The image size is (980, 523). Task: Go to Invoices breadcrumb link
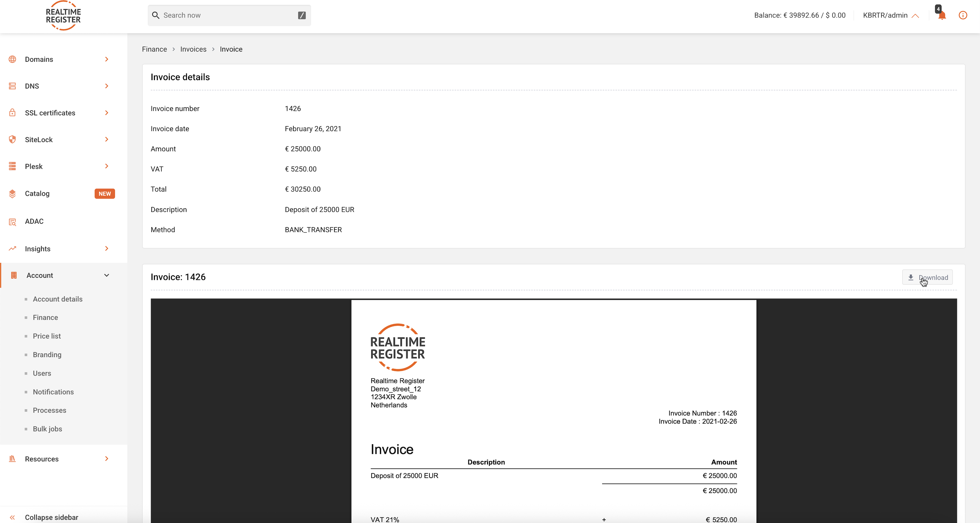pos(193,49)
